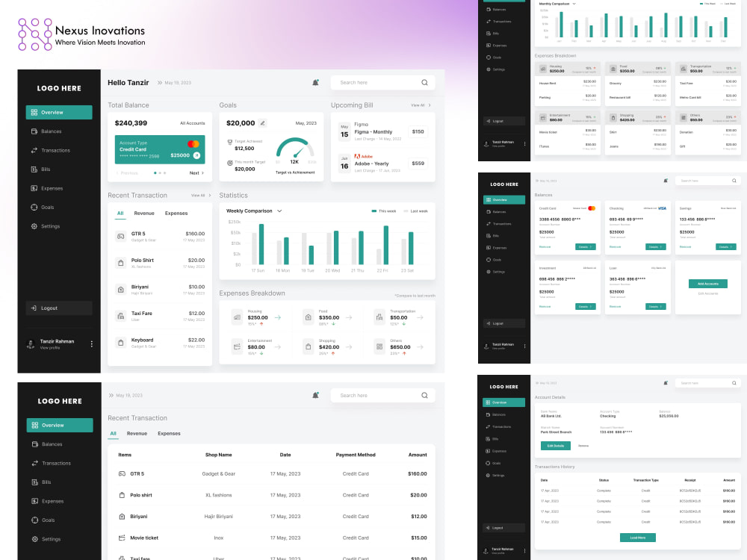Click the Edit Details button in account details

[556, 446]
